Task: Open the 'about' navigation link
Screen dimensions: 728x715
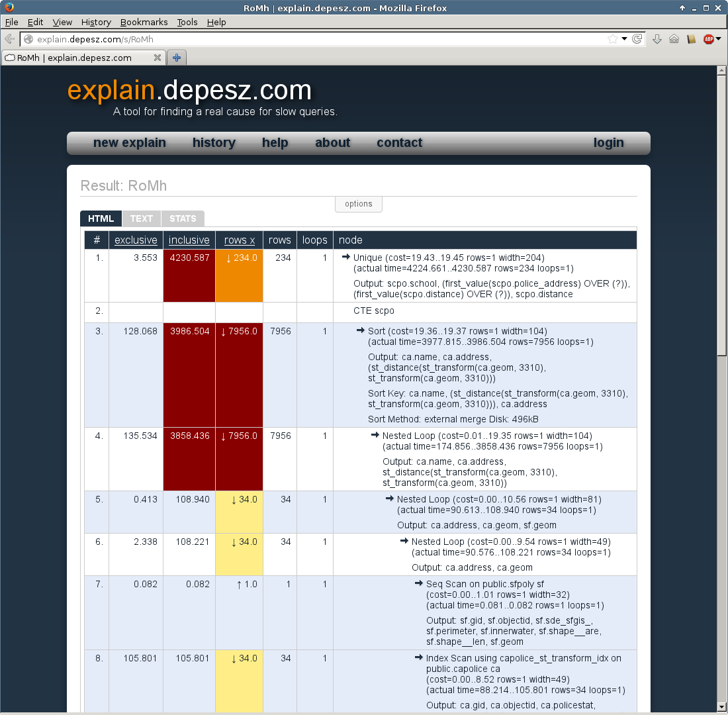Action: pyautogui.click(x=332, y=142)
